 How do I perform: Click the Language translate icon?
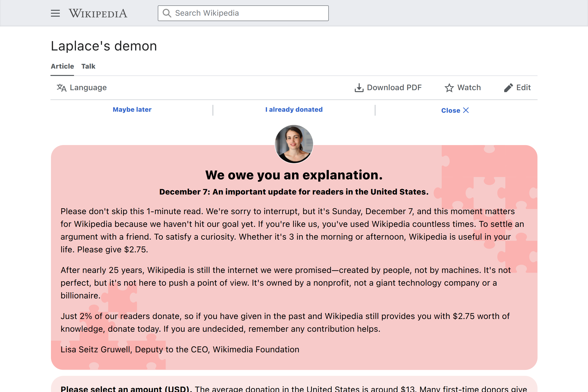61,88
